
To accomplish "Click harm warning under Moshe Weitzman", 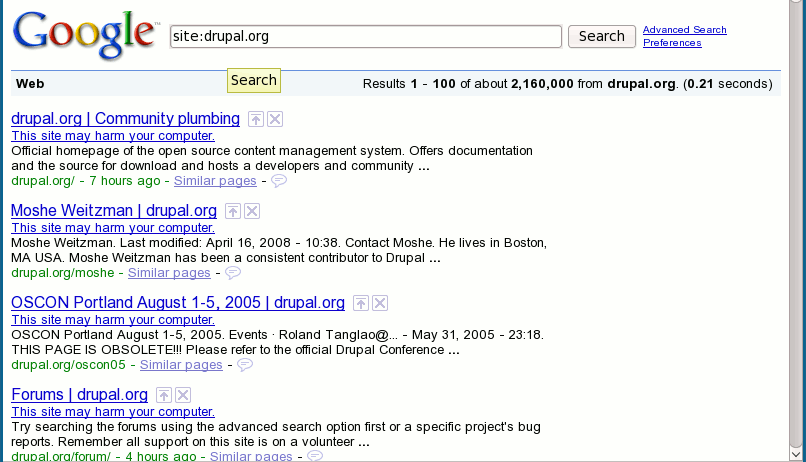I will pyautogui.click(x=113, y=228).
